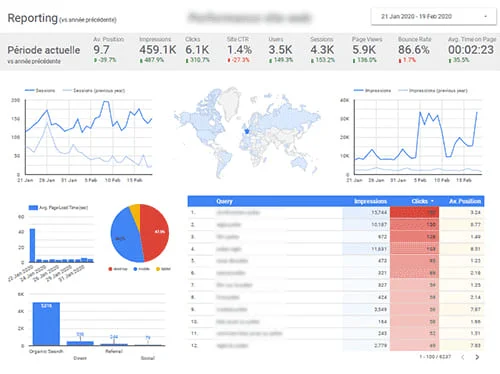
Task: Select the Sessions 4.3K scorecard
Action: (322, 50)
